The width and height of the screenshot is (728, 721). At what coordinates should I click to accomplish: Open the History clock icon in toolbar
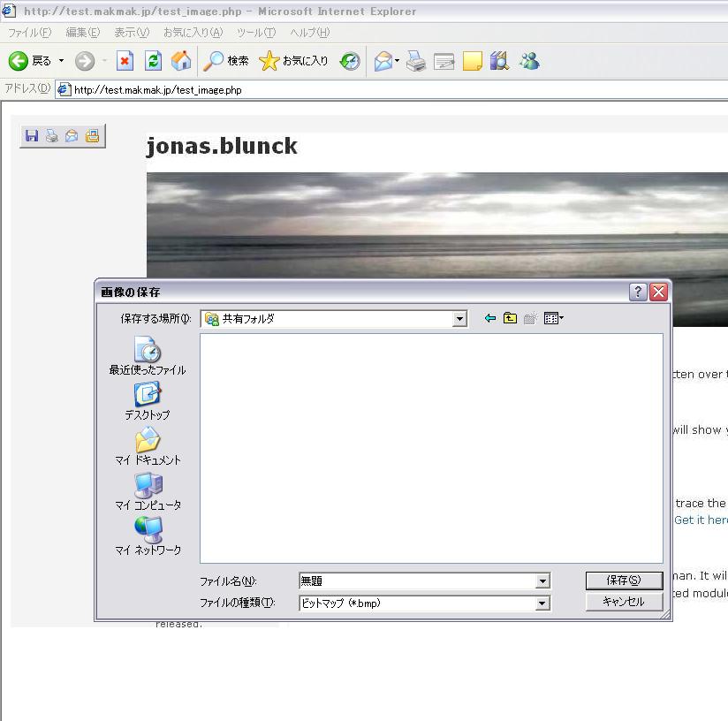350,61
